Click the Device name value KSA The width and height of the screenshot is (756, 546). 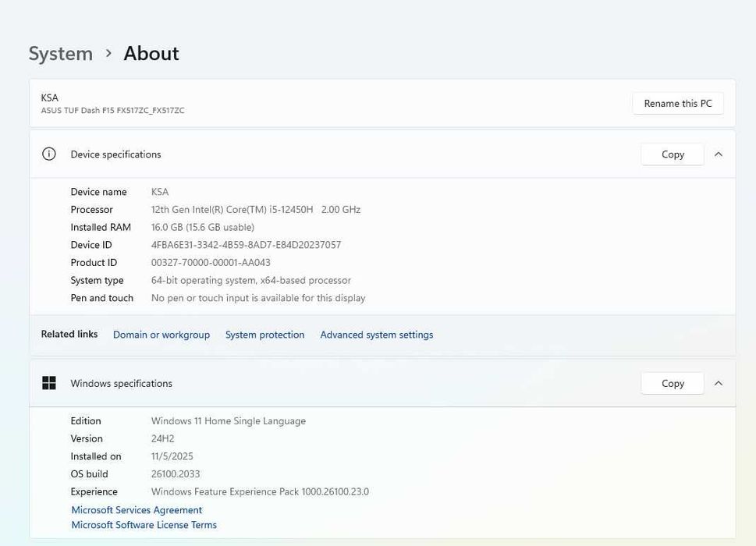160,192
